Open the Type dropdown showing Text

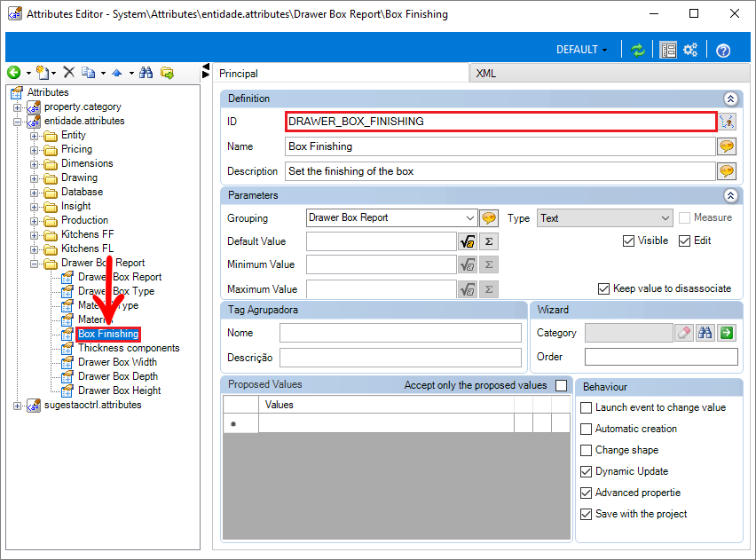pos(605,217)
